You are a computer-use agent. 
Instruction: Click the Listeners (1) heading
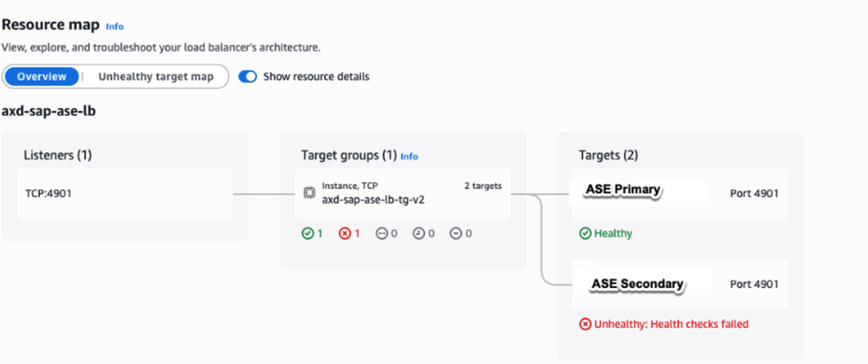click(58, 155)
